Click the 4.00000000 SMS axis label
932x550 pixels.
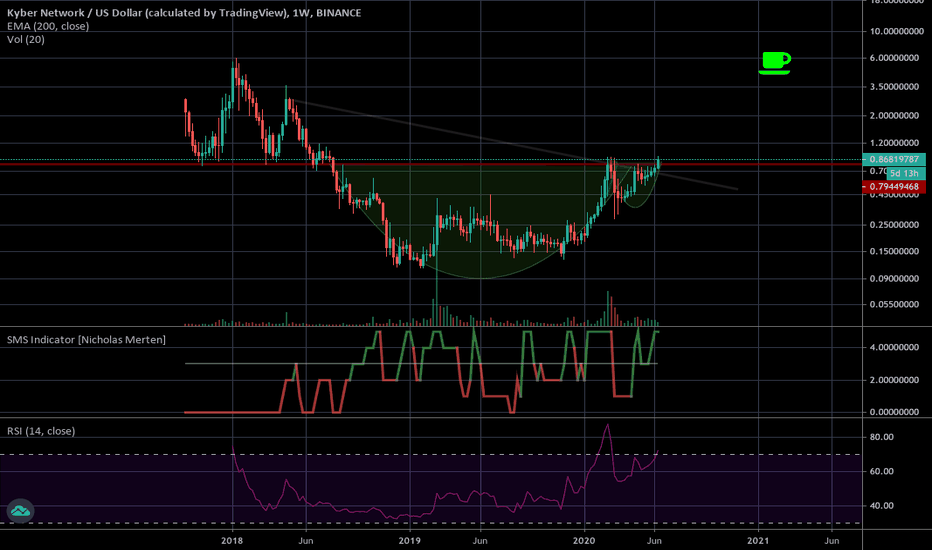click(x=894, y=347)
